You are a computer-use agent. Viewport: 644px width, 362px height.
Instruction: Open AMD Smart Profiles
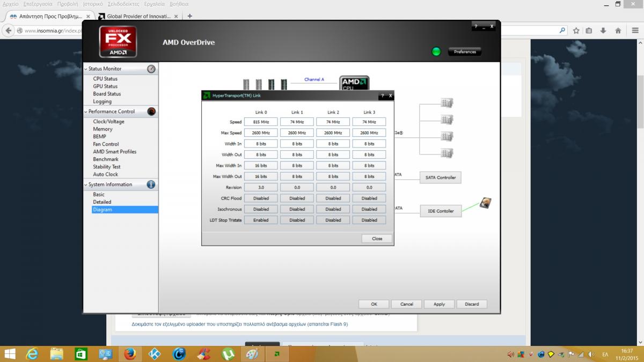(x=114, y=152)
